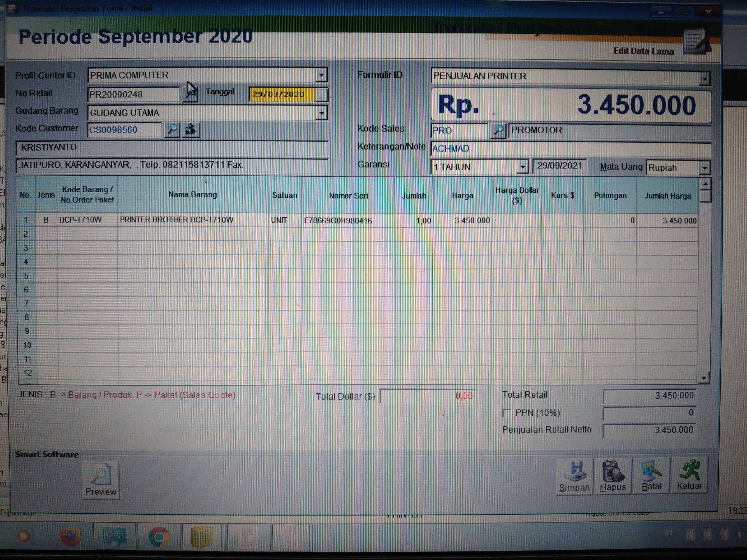
Task: Click the Keterangan/Note input field
Action: pos(571,148)
